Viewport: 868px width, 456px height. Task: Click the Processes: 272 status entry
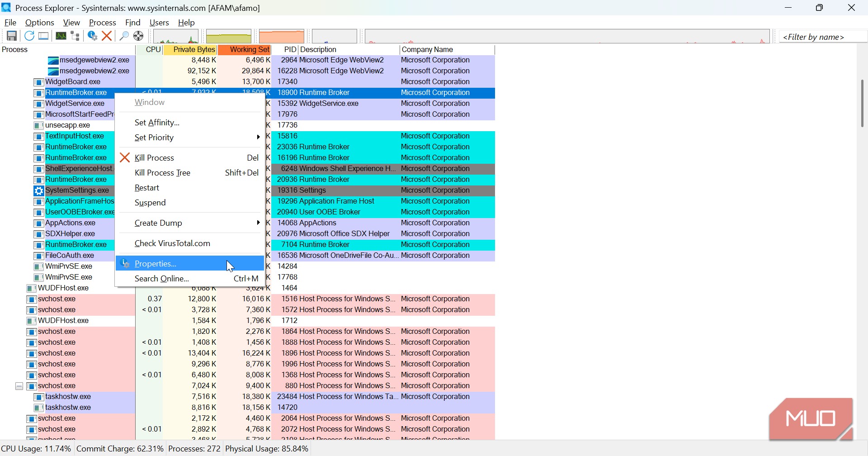(x=194, y=449)
